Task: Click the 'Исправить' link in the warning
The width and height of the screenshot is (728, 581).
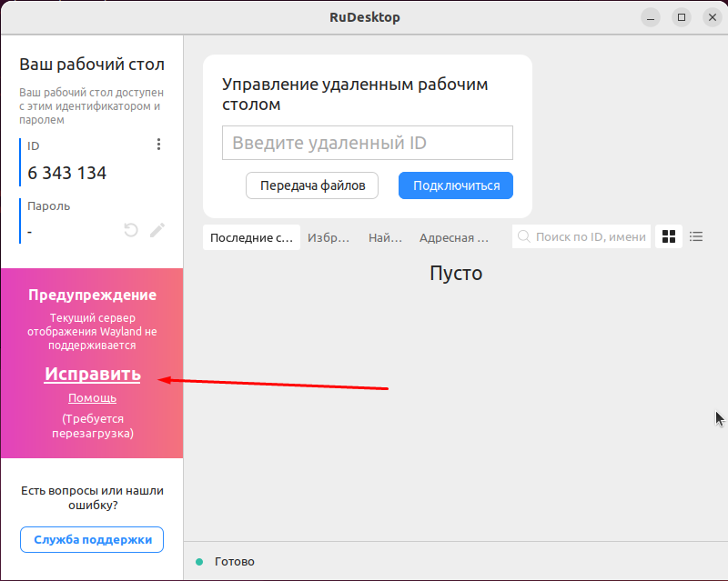Action: 93,374
